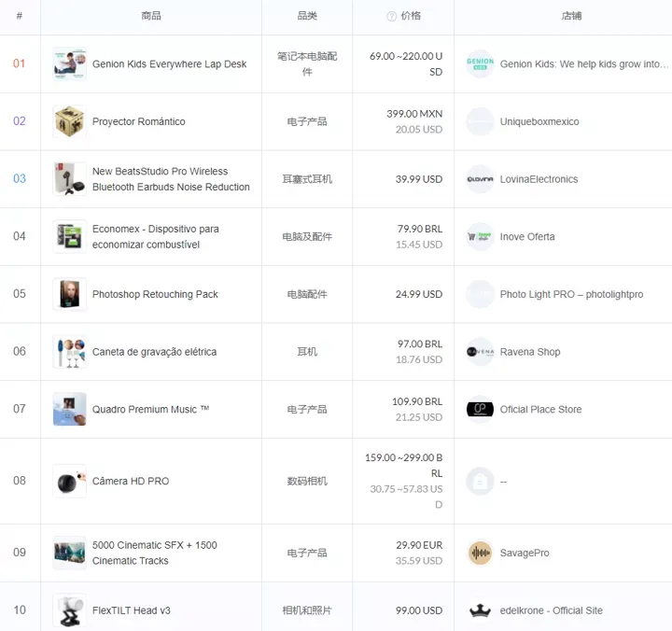Open the Inove Oferta store logo
This screenshot has height=631, width=672.
[480, 237]
